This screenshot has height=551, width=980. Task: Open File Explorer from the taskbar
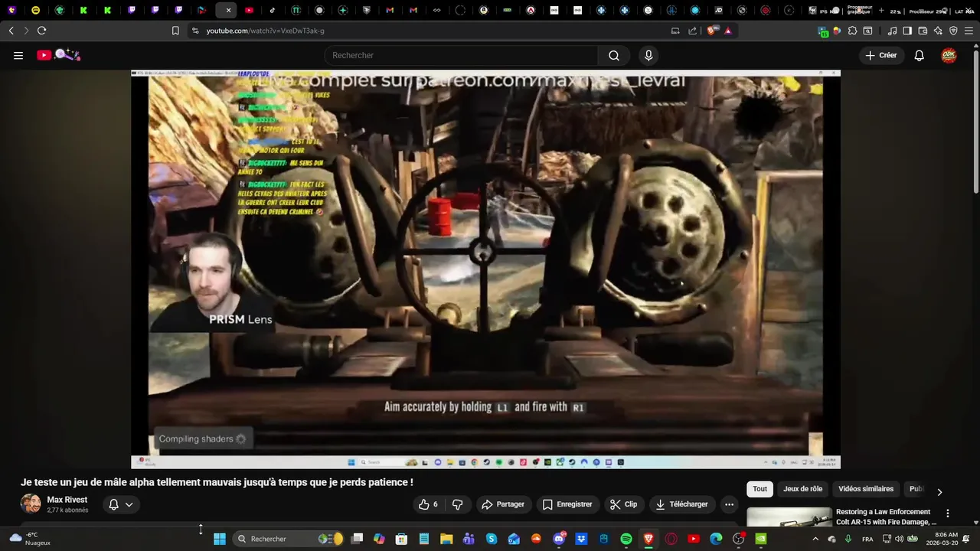tap(446, 539)
